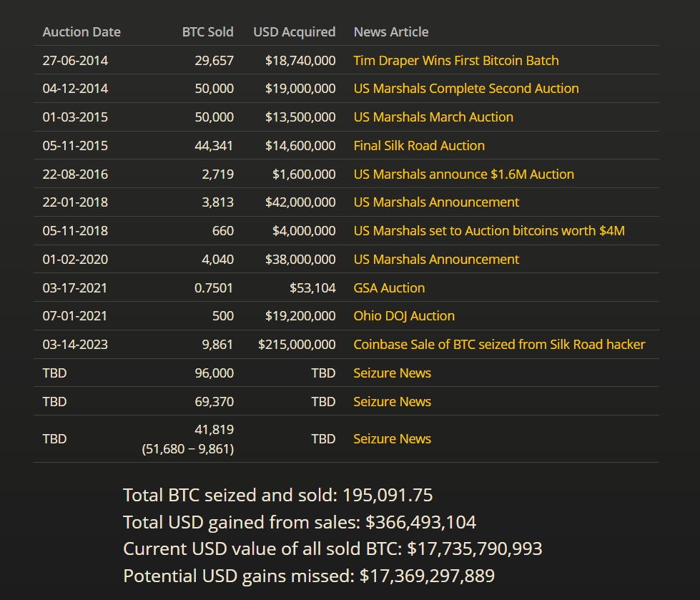Click the $215,000,000 USD Acquired cell

(x=297, y=345)
